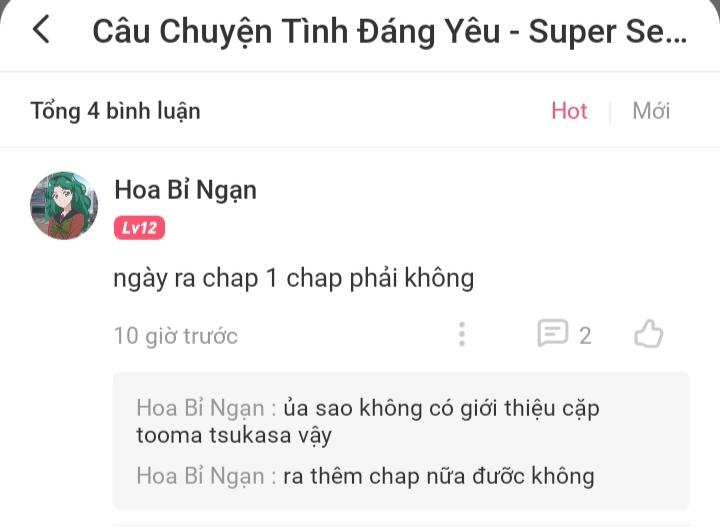Tap "Tổng 4 bình luận" header label
The image size is (720, 528).
click(x=115, y=111)
